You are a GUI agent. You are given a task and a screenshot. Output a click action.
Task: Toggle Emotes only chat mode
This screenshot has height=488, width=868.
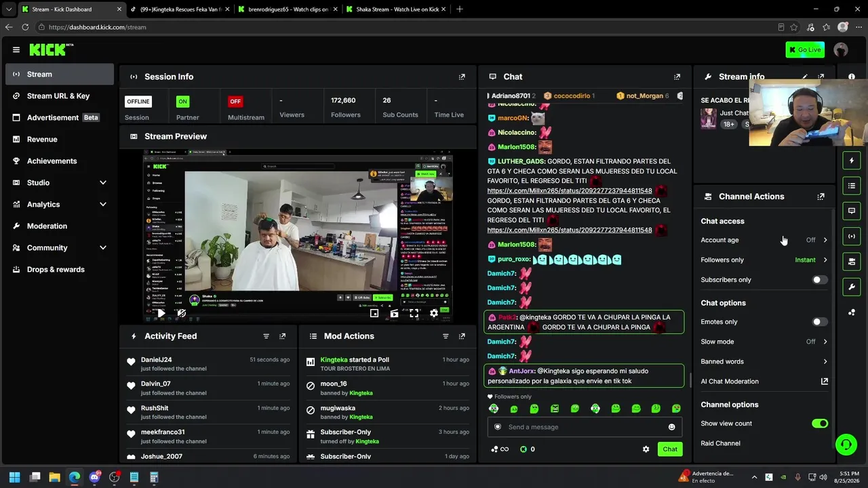click(820, 322)
